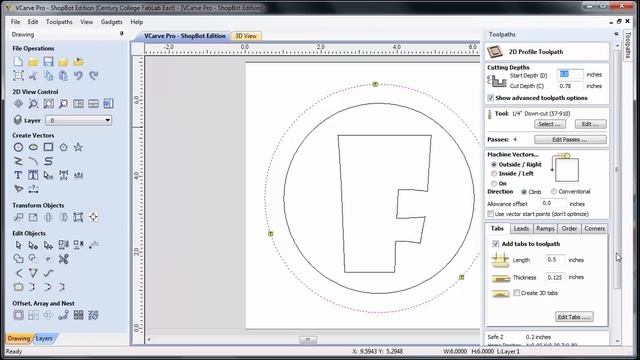This screenshot has height=360, width=640.
Task: Switch to the Leads tab
Action: click(x=521, y=229)
